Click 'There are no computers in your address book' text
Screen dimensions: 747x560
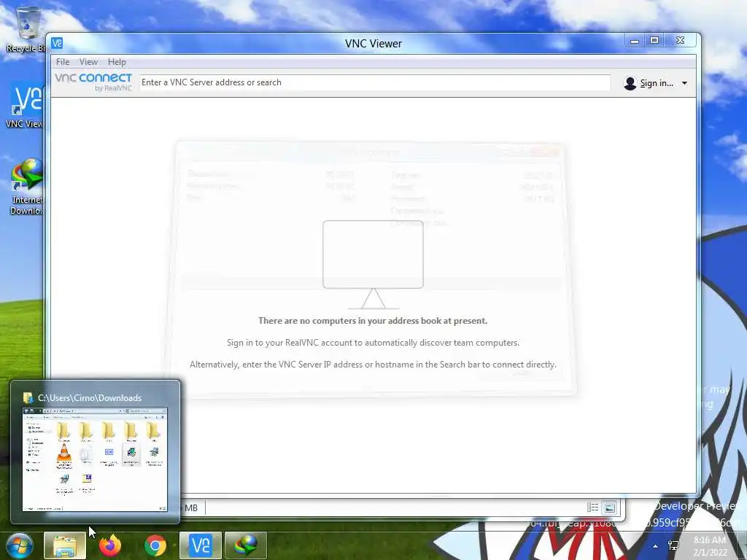tap(373, 321)
